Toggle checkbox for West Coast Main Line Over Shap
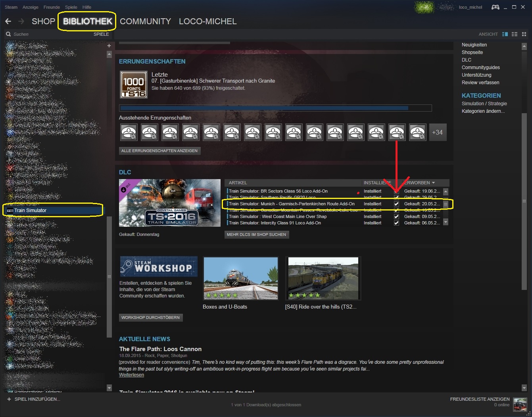532x417 pixels. [x=396, y=217]
